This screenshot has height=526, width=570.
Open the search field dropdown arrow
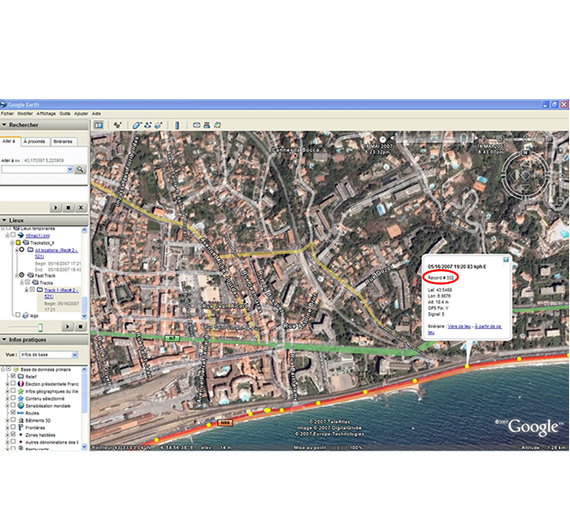click(70, 169)
